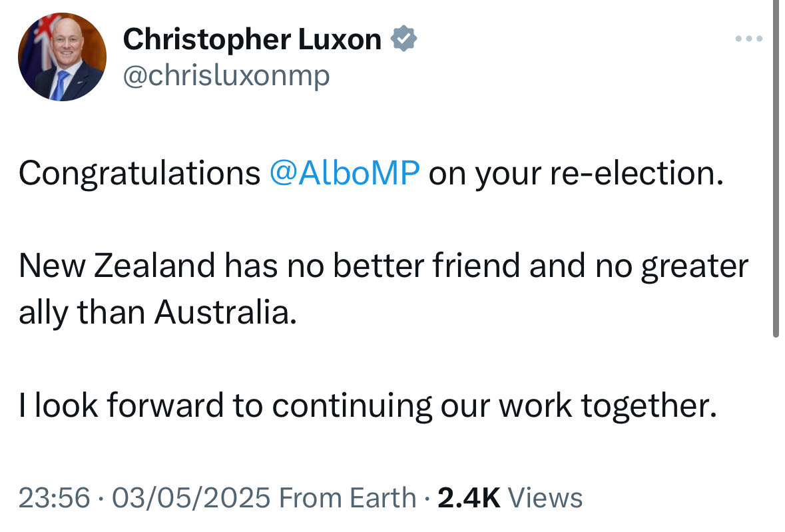Viewport: 785px width, 532px height.
Task: Click the words "New Zealand" in the tweet
Action: tap(117, 266)
